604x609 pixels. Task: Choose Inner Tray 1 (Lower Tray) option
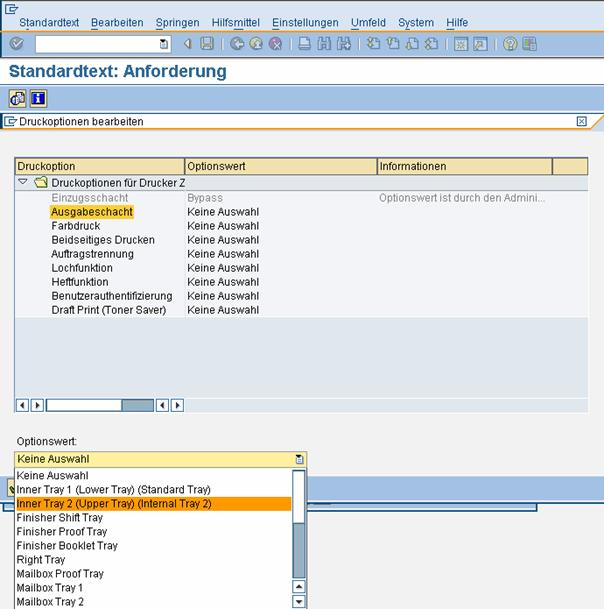[x=113, y=490]
